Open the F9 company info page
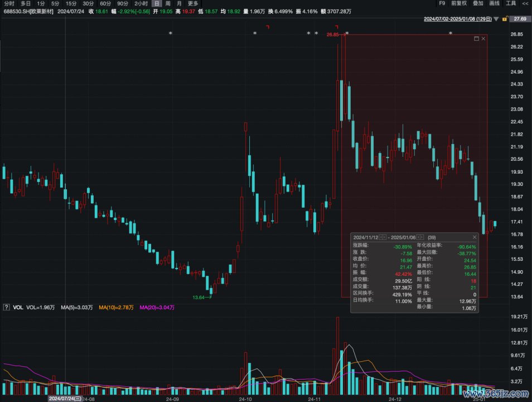 point(442,3)
